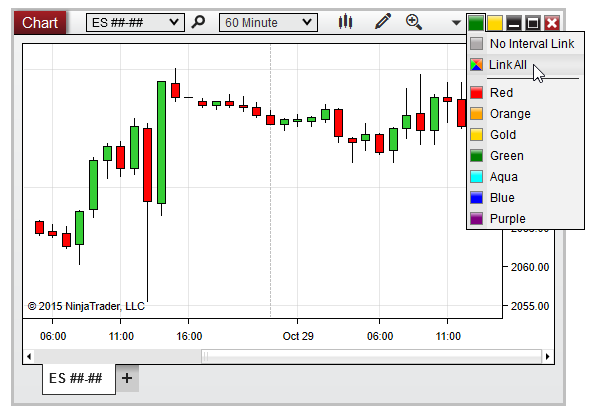
Task: Open the bar chart style icon
Action: point(345,22)
